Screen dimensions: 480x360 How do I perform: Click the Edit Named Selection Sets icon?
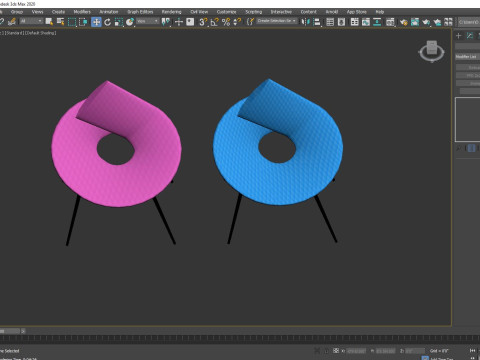click(250, 22)
